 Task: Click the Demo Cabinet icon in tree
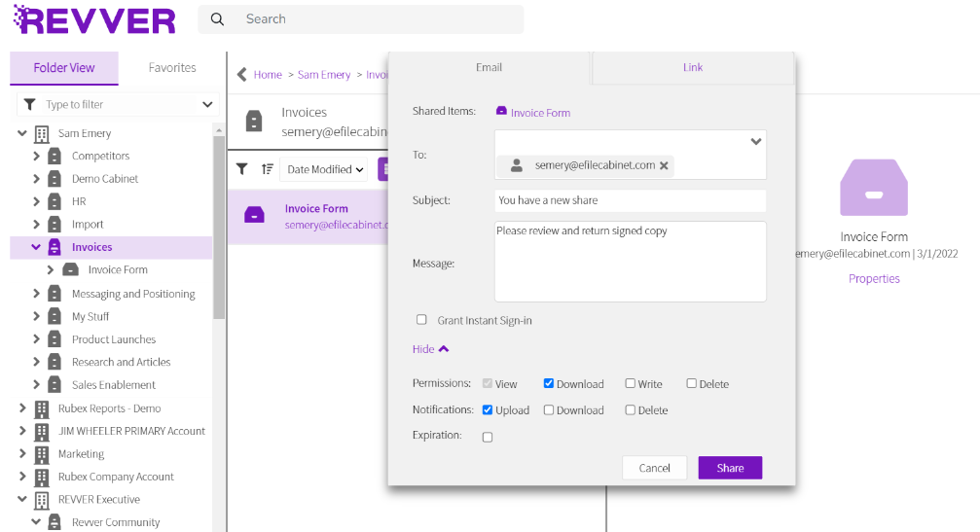coord(55,179)
